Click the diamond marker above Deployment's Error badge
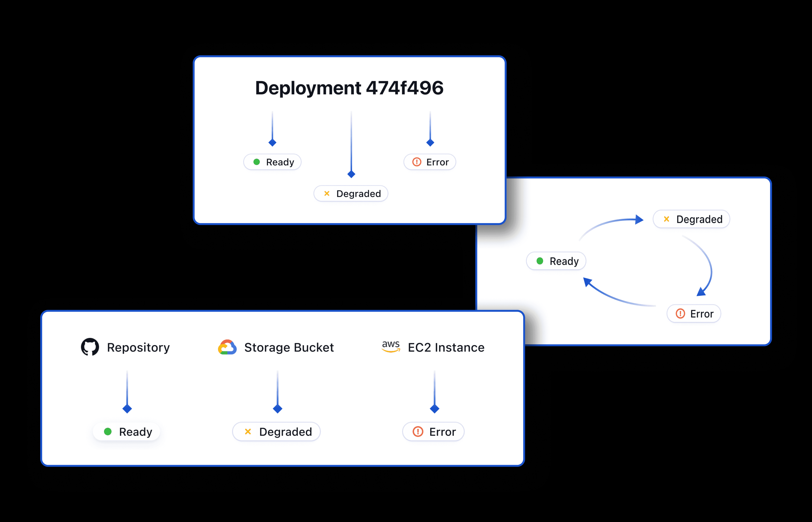 pos(430,142)
